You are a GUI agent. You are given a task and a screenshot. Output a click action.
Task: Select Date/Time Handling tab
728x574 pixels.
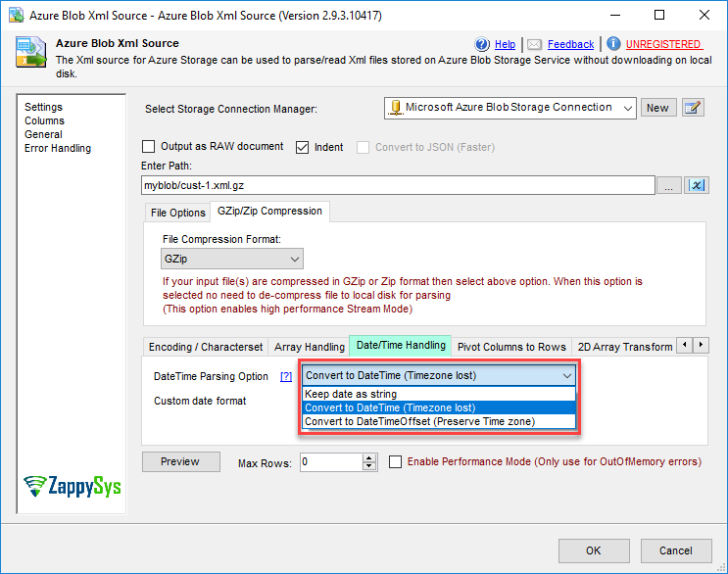tap(401, 345)
